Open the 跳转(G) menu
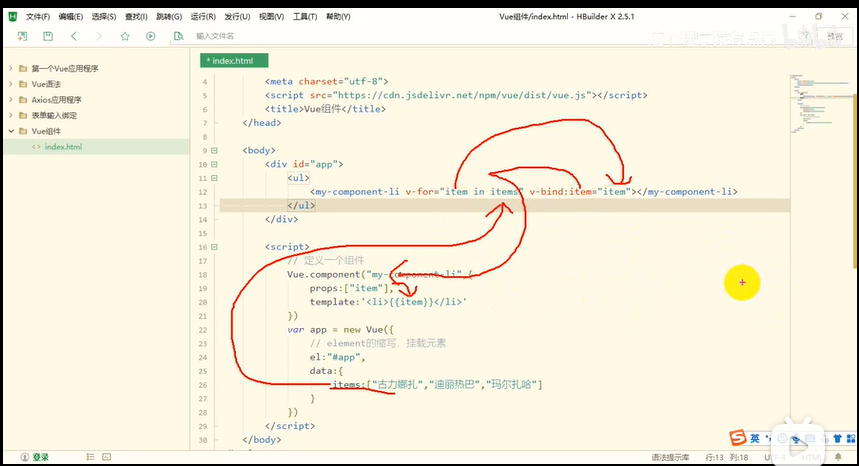The height and width of the screenshot is (466, 859). 169,17
